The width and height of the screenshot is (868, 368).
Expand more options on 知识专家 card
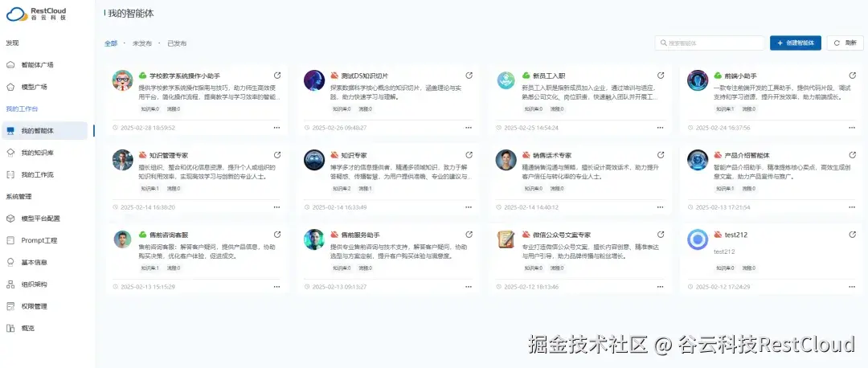[469, 207]
